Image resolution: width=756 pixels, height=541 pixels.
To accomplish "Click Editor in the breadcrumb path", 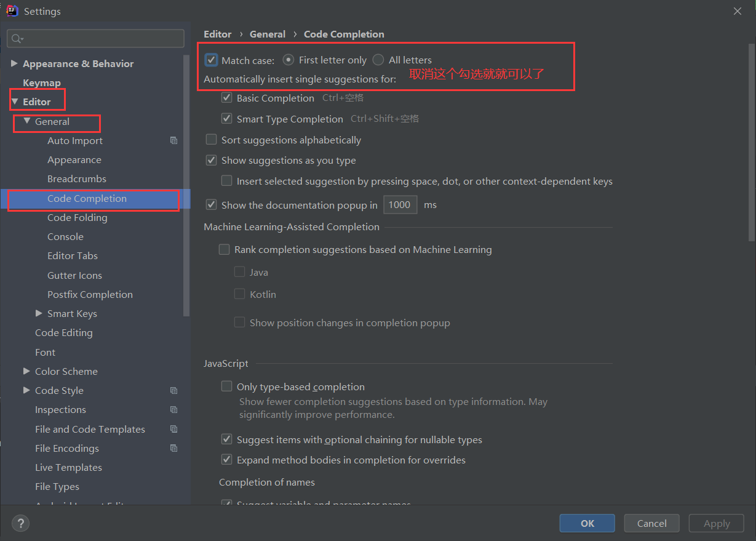I will coord(218,34).
